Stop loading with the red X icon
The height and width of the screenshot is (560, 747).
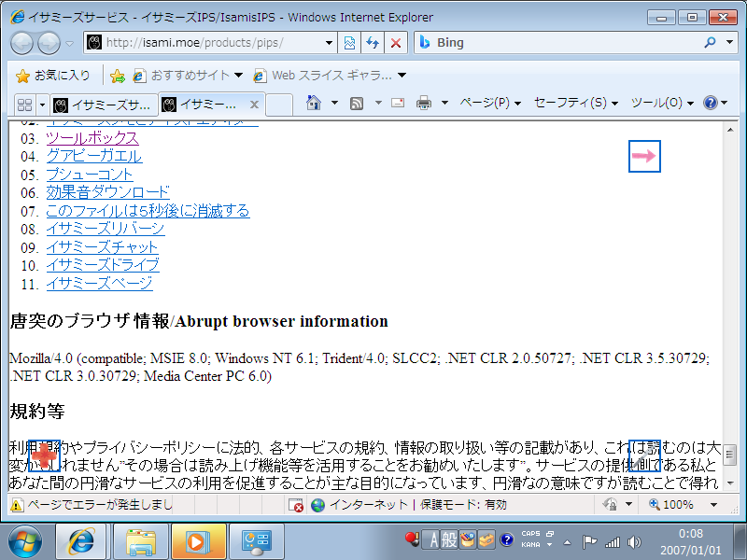395,43
